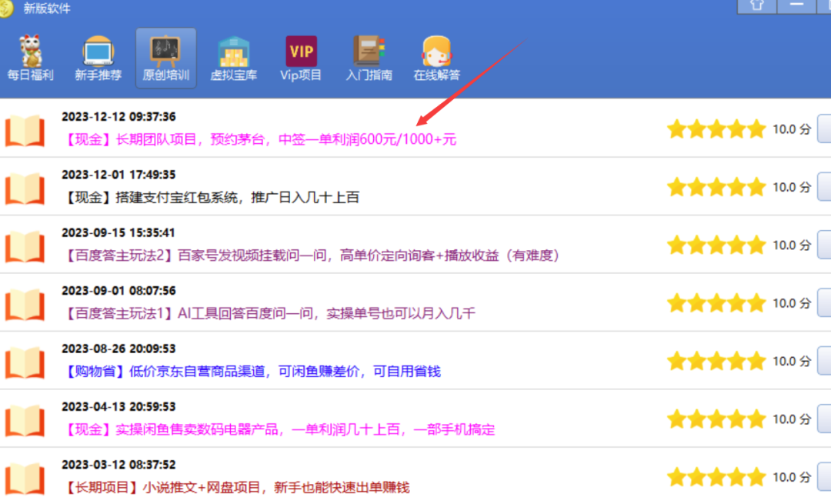831x504 pixels.
Task: Click the star rating of the 2023-12-01 entry
Action: 716,187
